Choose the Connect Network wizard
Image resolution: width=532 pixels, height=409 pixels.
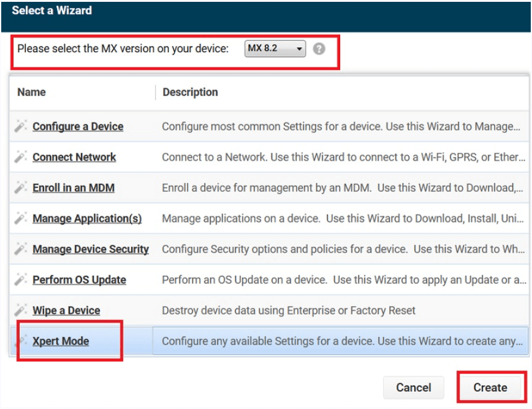click(x=74, y=157)
